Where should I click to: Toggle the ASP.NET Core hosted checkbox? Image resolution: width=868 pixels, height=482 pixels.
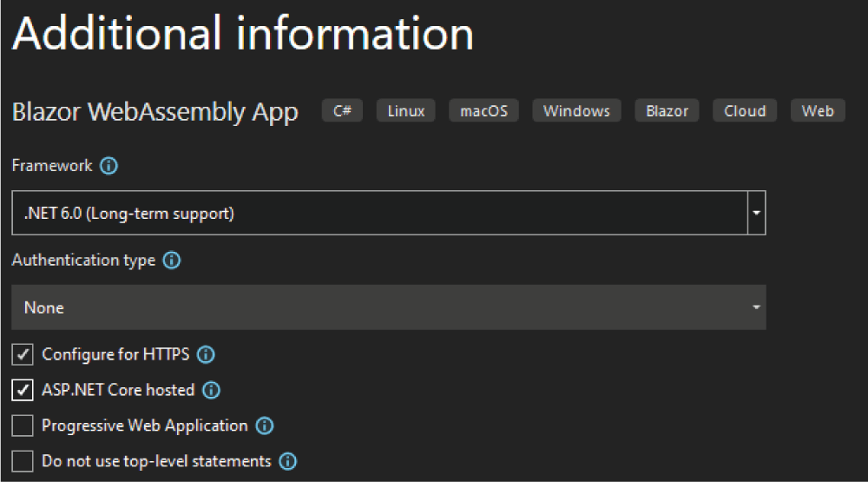[23, 390]
